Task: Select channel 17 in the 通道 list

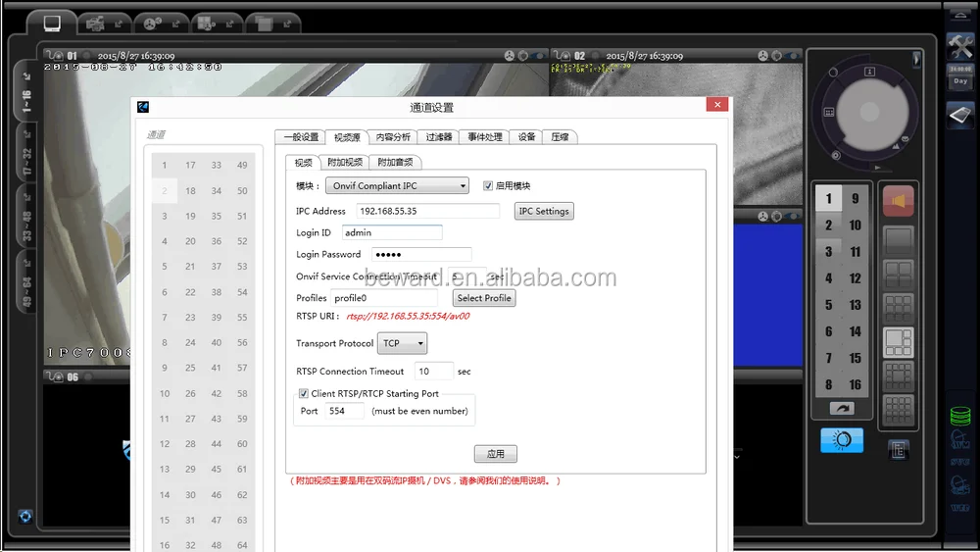Action: tap(190, 165)
